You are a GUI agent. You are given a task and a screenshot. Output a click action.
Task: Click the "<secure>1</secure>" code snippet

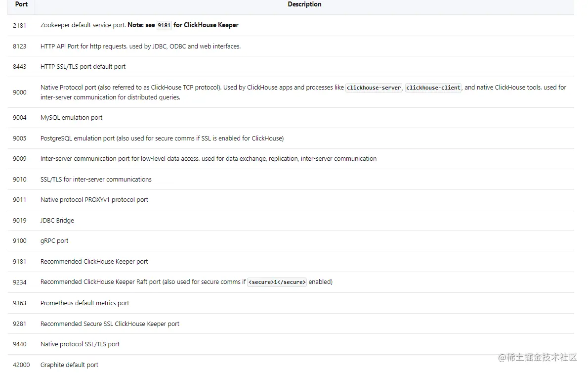[x=277, y=282]
